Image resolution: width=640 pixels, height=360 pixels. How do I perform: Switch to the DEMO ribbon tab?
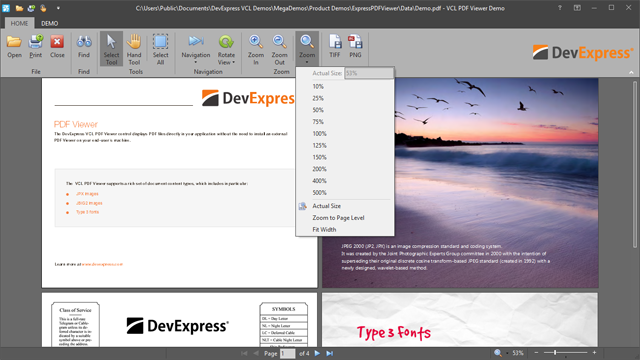pyautogui.click(x=49, y=23)
